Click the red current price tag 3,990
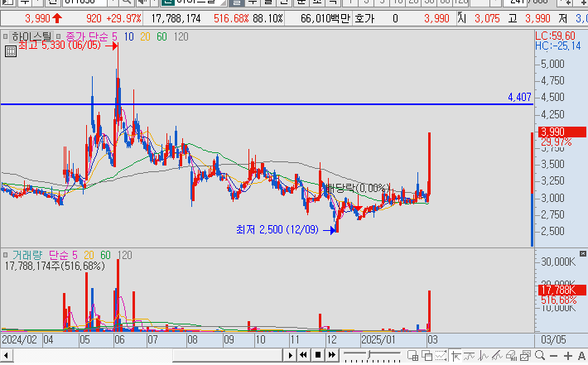This screenshot has height=365, width=588. coord(562,132)
